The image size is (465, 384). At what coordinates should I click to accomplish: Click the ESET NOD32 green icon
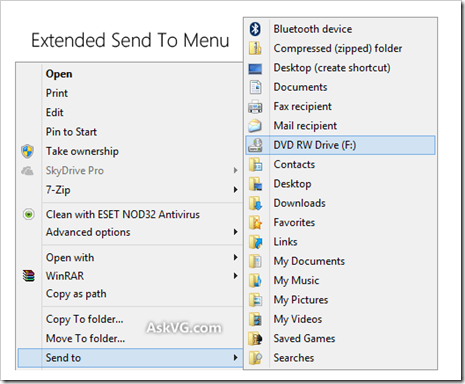[29, 214]
